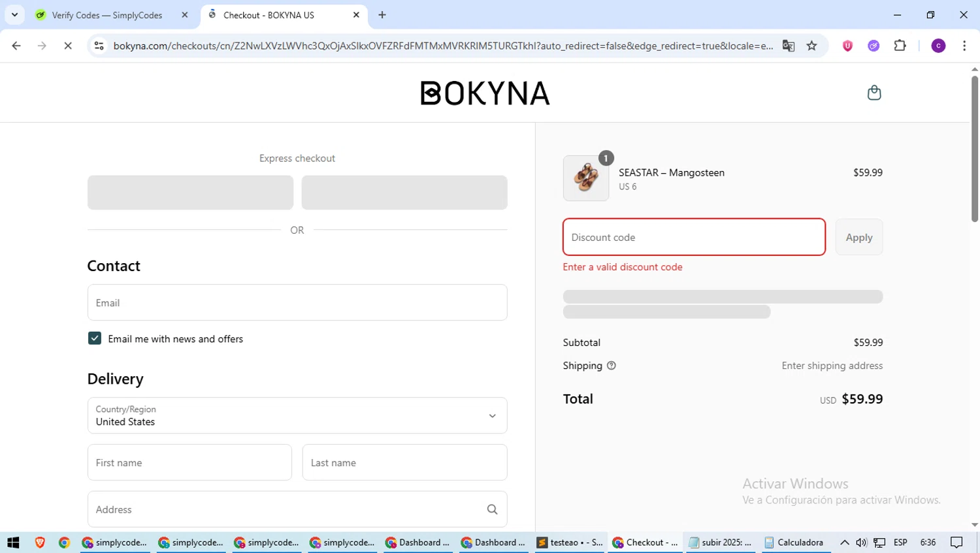Click the first express checkout button

[x=190, y=192]
